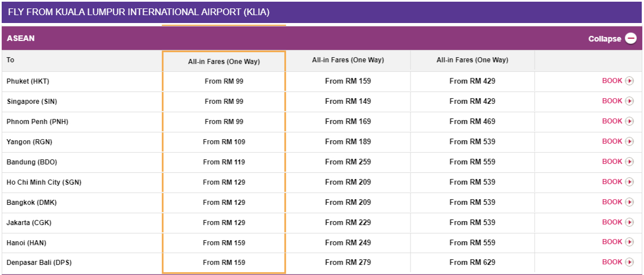Select Phuket From RM 99 fare
This screenshot has height=275, width=644.
tap(224, 81)
